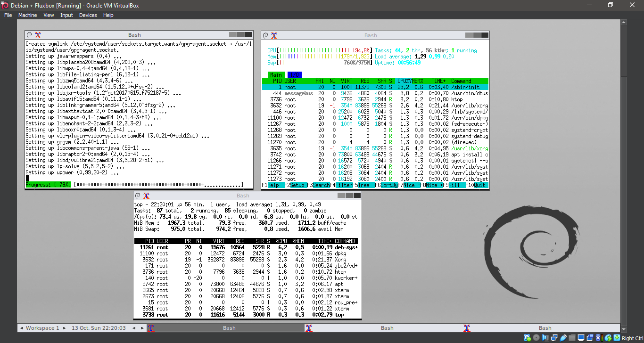Click the hard disk activity icon in VirtualBox status bar
The height and width of the screenshot is (343, 644).
527,338
